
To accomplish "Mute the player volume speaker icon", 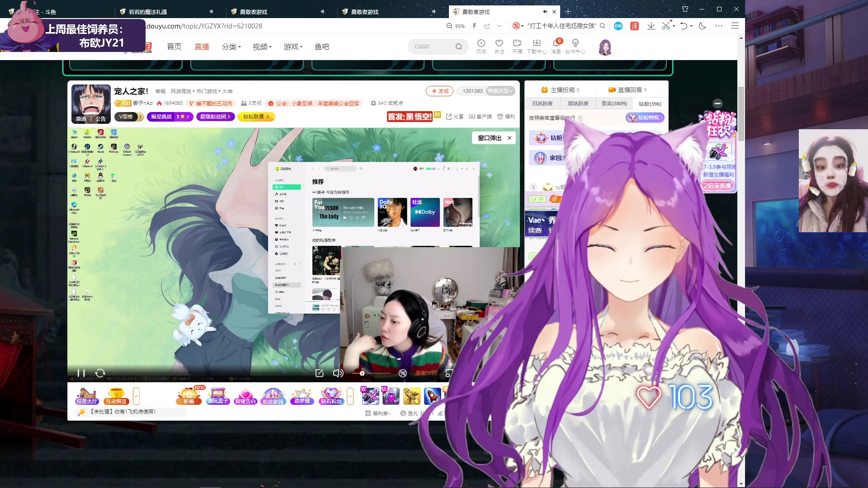I will click(x=338, y=373).
